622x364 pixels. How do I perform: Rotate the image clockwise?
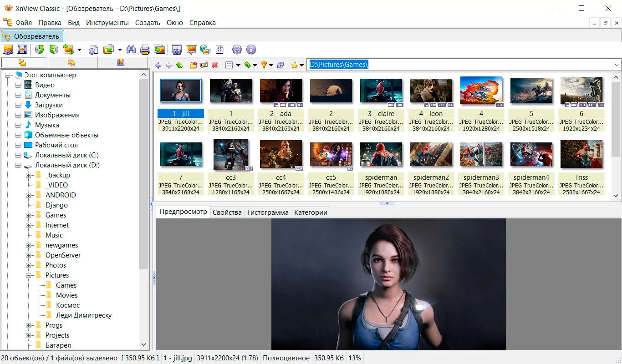click(x=54, y=50)
